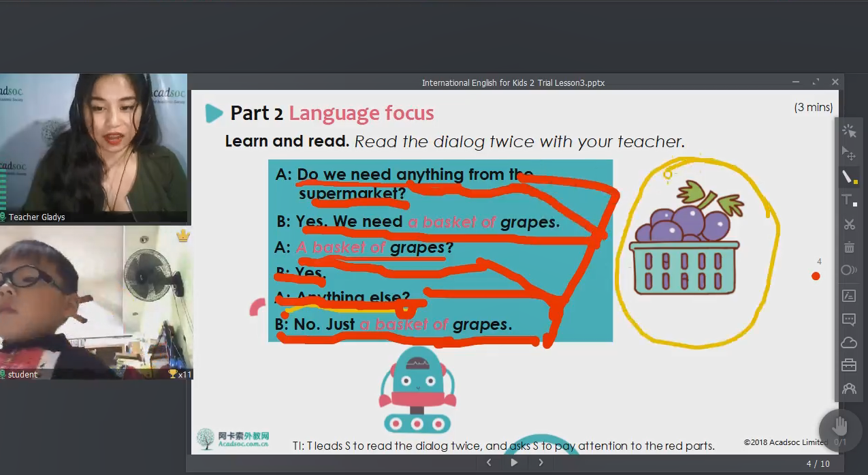
Task: Click the crown icon on student video
Action: point(182,236)
